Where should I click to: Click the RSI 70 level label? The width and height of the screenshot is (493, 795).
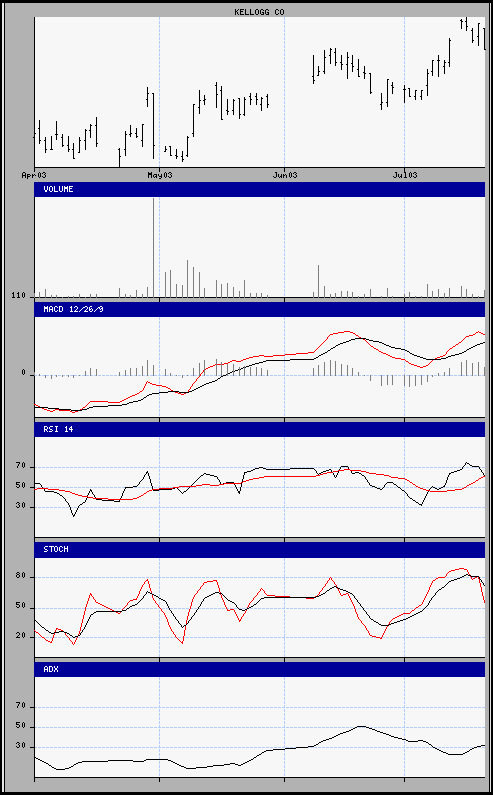coord(21,464)
